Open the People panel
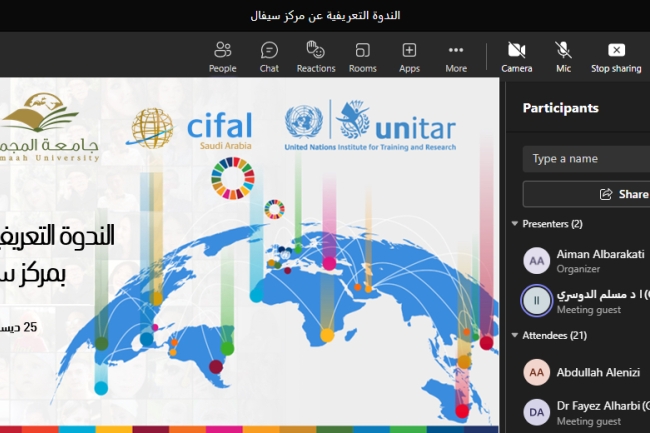The image size is (650, 433). (223, 57)
